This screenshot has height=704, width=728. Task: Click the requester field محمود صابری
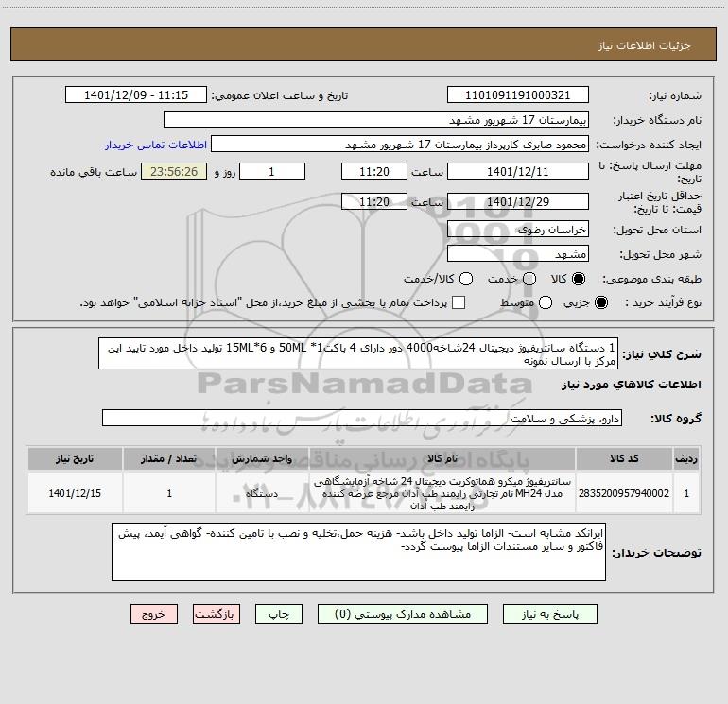coord(400,144)
